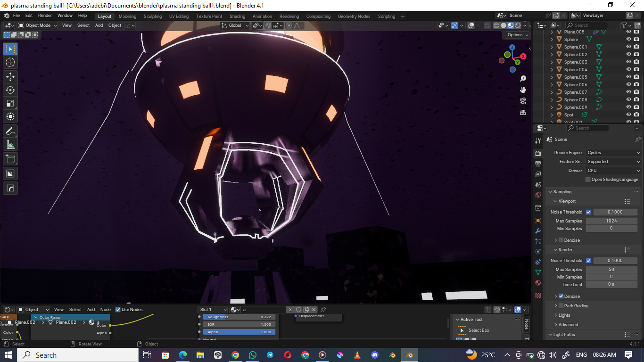Switch to the Shading workspace tab
644x362 pixels.
237,16
